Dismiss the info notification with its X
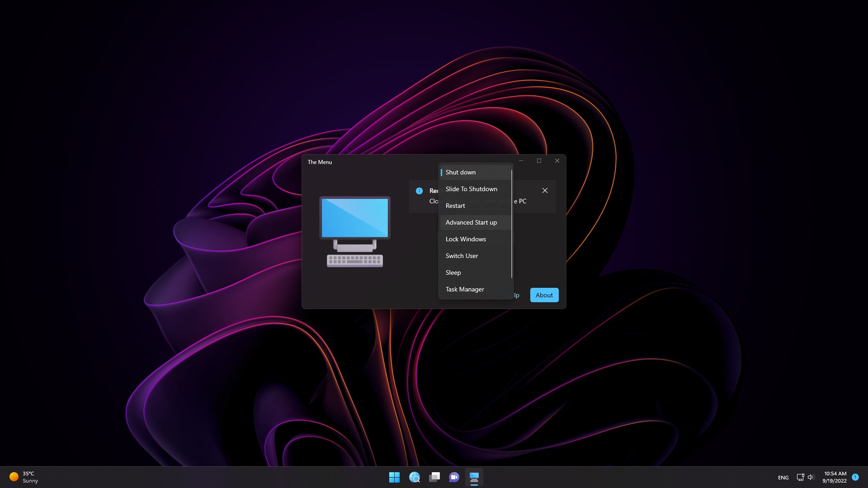This screenshot has width=868, height=488. pos(545,191)
